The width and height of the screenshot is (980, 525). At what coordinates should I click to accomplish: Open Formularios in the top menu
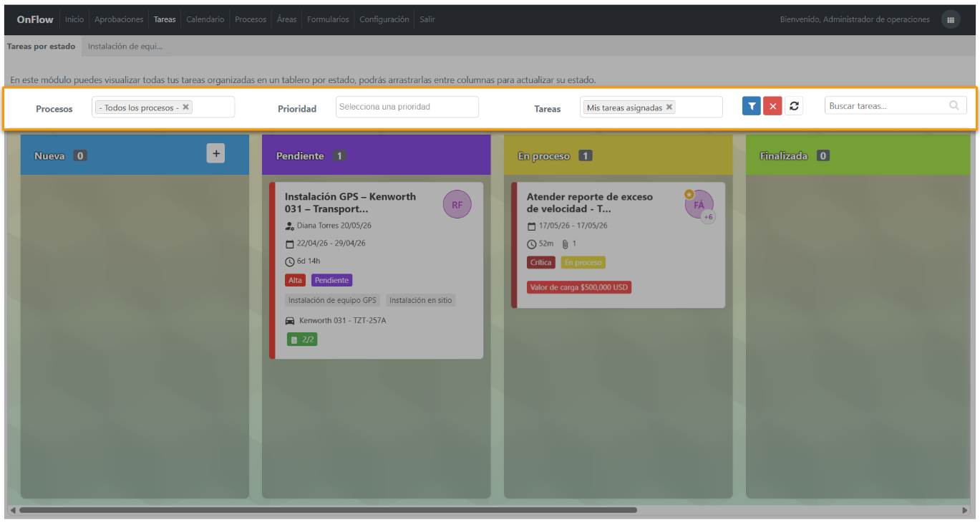tap(328, 19)
